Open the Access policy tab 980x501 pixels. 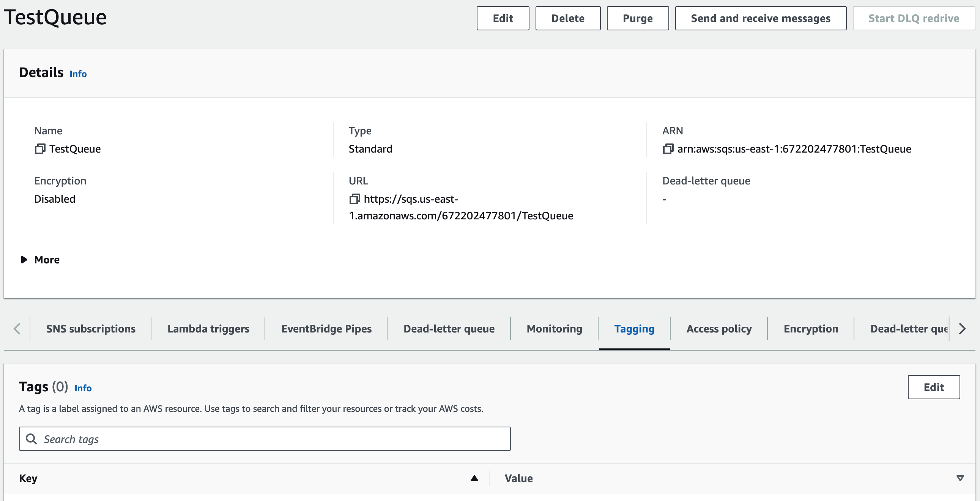coord(719,328)
